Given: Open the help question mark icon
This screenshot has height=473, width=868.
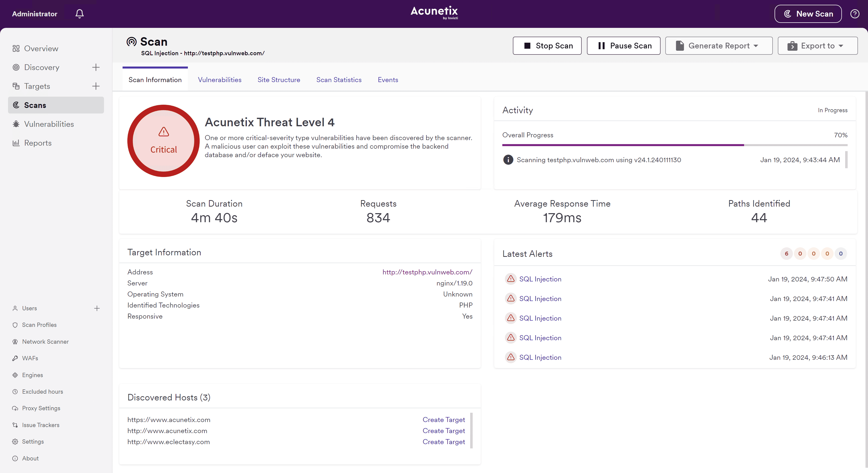Looking at the screenshot, I should point(854,14).
